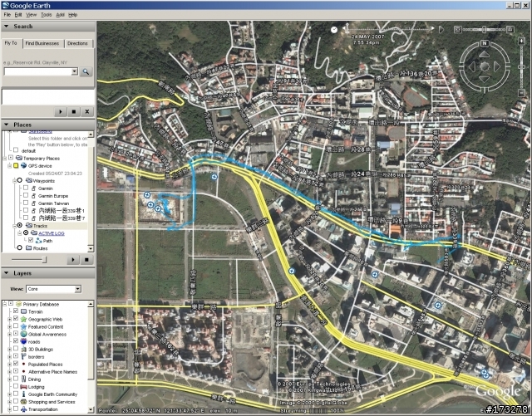Uncheck the Terrain layer checkbox
Screen dimensions: 532x416
coord(16,311)
